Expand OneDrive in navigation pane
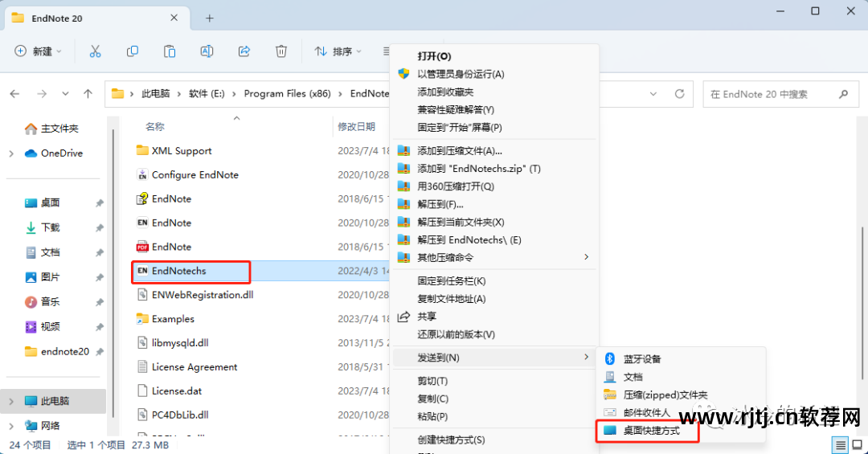This screenshot has width=868, height=454. 11,153
